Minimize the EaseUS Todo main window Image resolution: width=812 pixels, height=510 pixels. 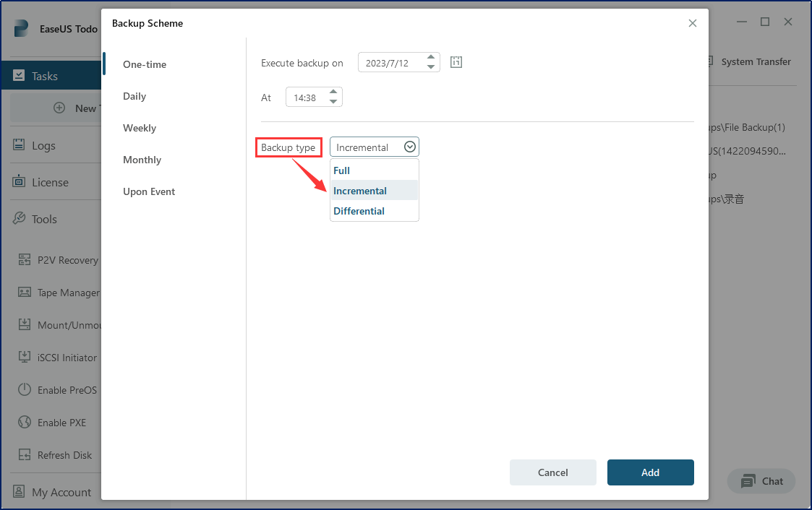click(x=742, y=22)
